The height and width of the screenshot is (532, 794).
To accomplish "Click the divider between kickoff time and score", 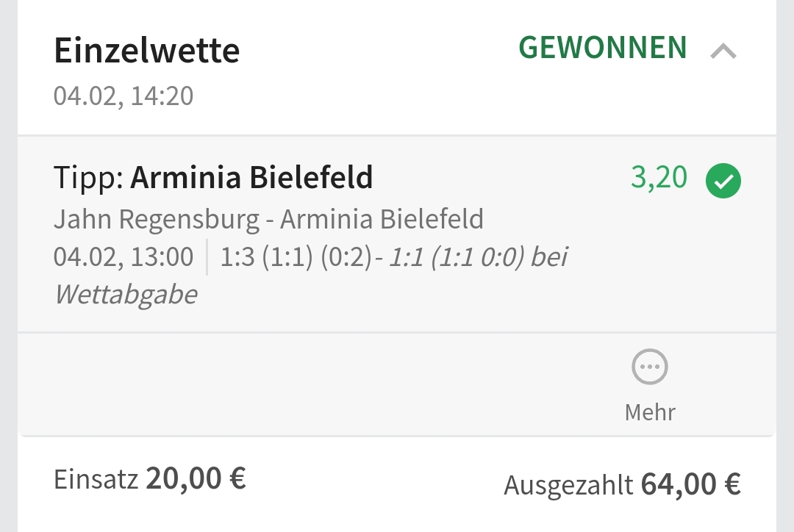I will (x=207, y=257).
